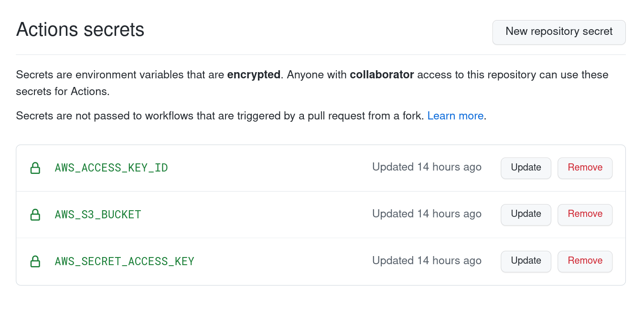Viewport: 644px width, 311px height.
Task: Select the AWS_SECRET_ACCESS_KEY secret name
Action: pyautogui.click(x=124, y=261)
